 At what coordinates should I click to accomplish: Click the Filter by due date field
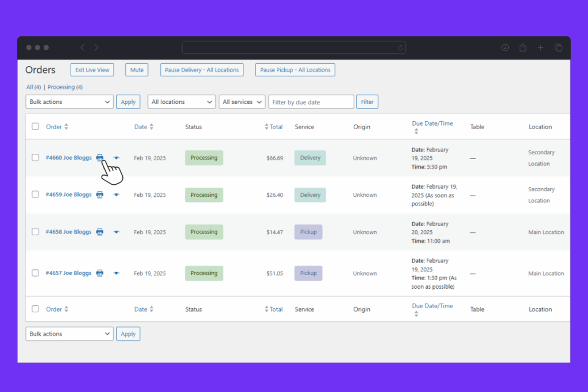(x=311, y=102)
